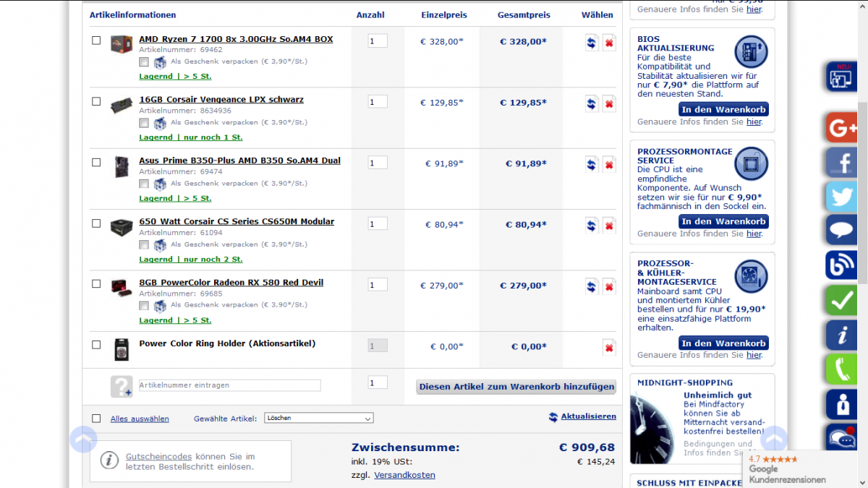The height and width of the screenshot is (488, 868).
Task: Remove Asus Prime B350-Plus with red X
Action: pos(609,165)
